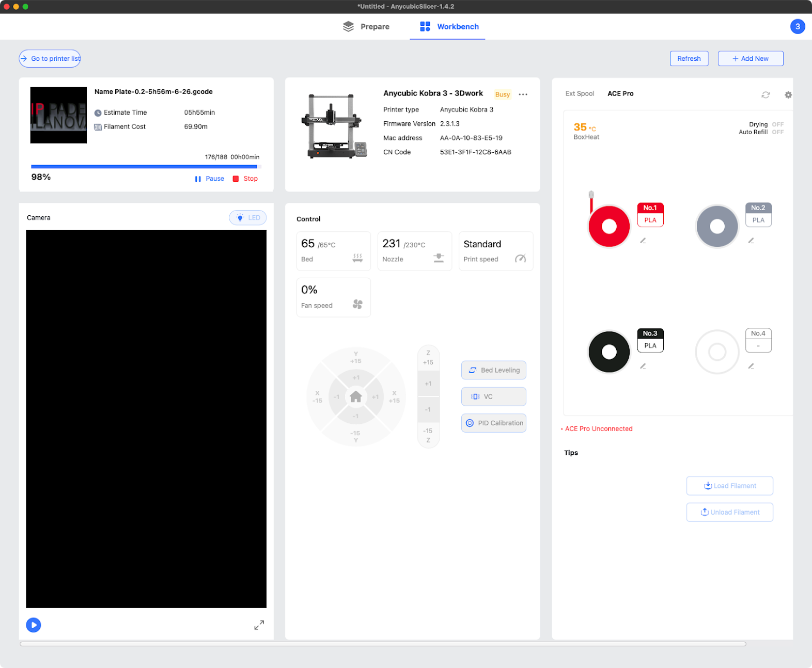Select the ACE Pro tab
This screenshot has width=812, height=668.
620,93
